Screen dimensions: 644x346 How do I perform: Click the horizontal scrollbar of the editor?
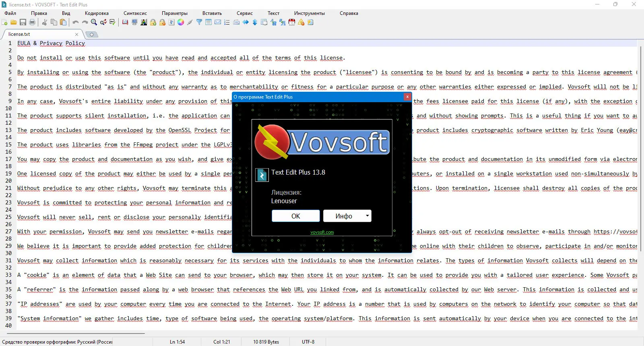point(76,334)
